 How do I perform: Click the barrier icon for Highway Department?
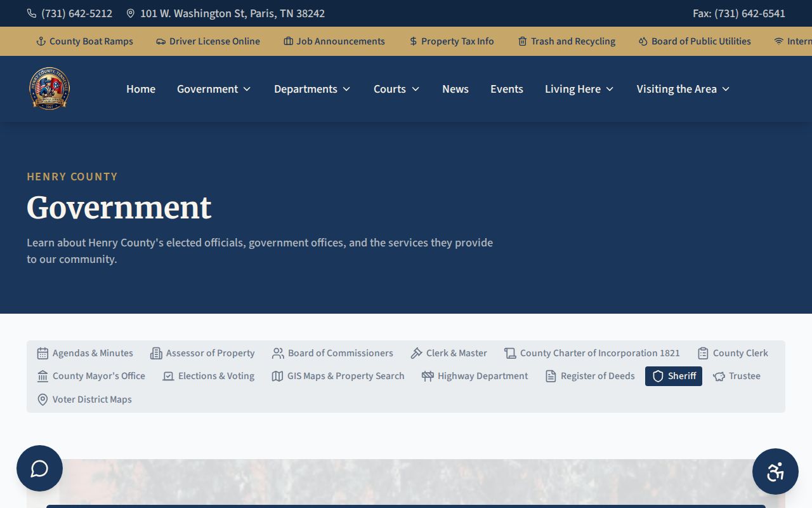pos(428,376)
